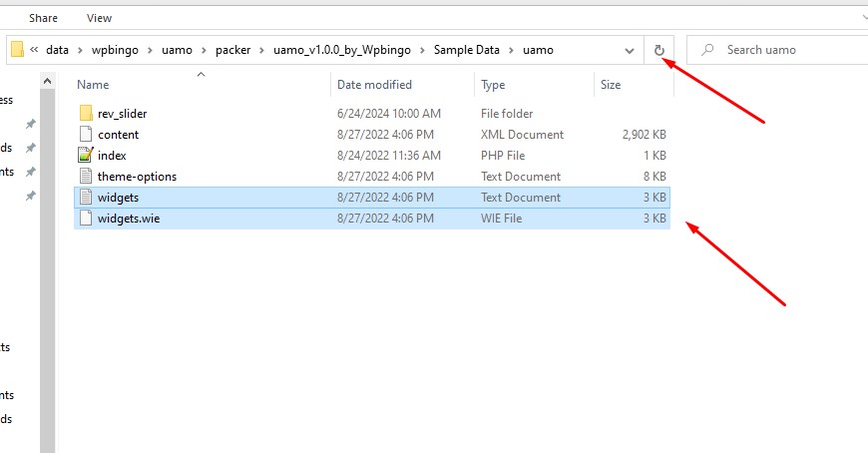The width and height of the screenshot is (868, 453).
Task: Click the folder icon in address bar
Action: click(17, 50)
